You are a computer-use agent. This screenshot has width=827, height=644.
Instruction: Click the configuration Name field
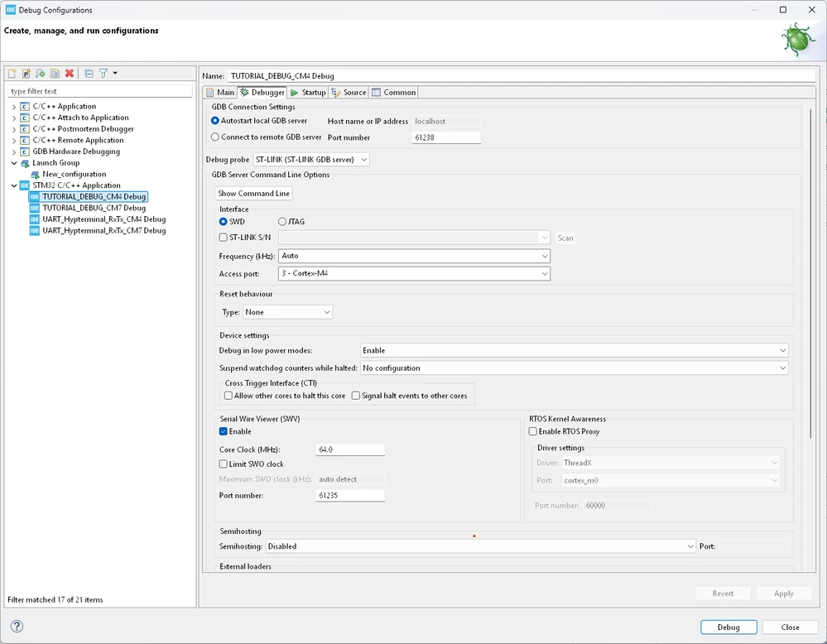click(x=522, y=76)
